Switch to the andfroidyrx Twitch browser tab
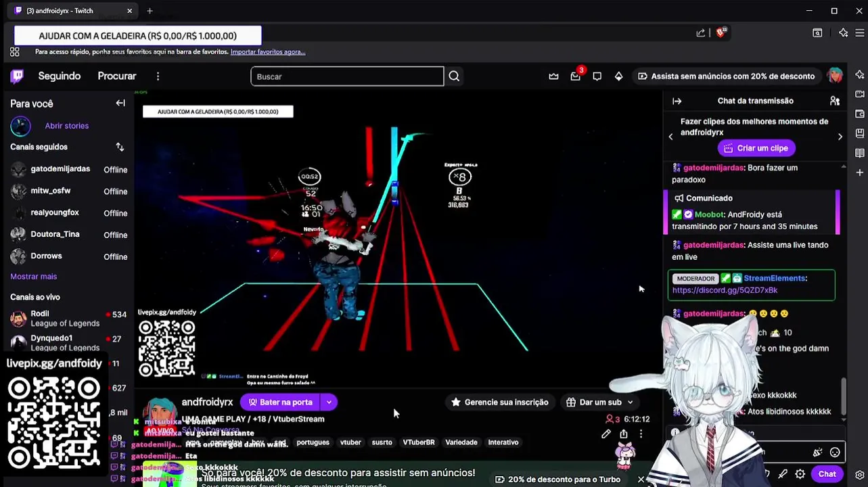This screenshot has width=868, height=487. [x=71, y=11]
